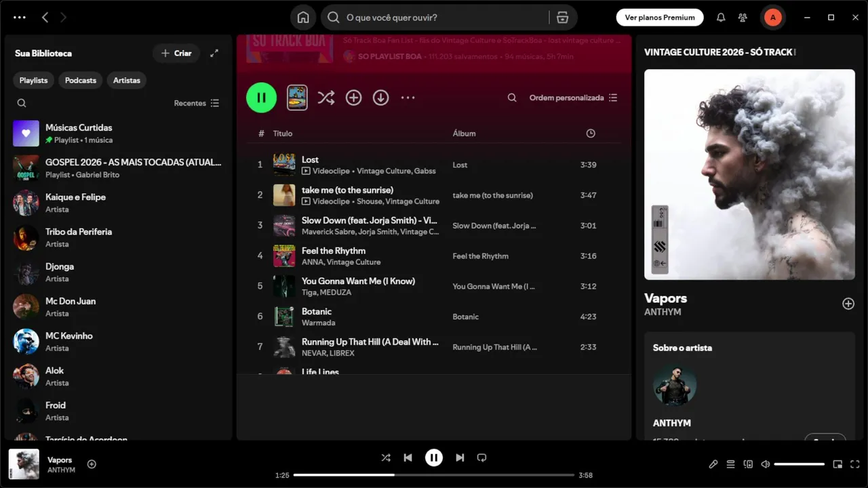Screen dimensions: 868x488
Task: Open notifications via the bell icon
Action: coord(721,18)
